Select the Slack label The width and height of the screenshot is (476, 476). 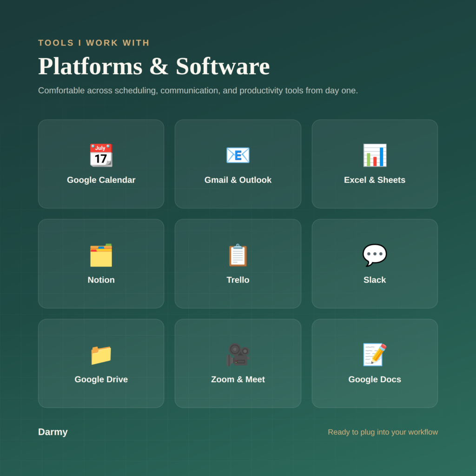coord(375,280)
